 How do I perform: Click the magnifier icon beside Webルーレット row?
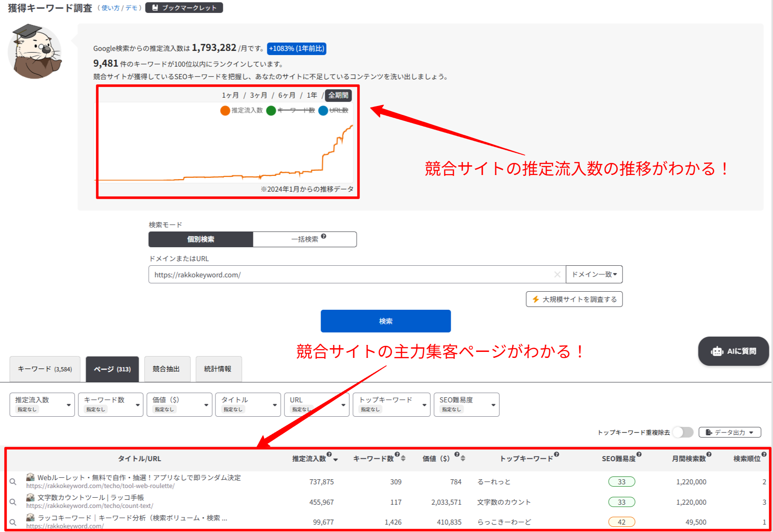(13, 482)
